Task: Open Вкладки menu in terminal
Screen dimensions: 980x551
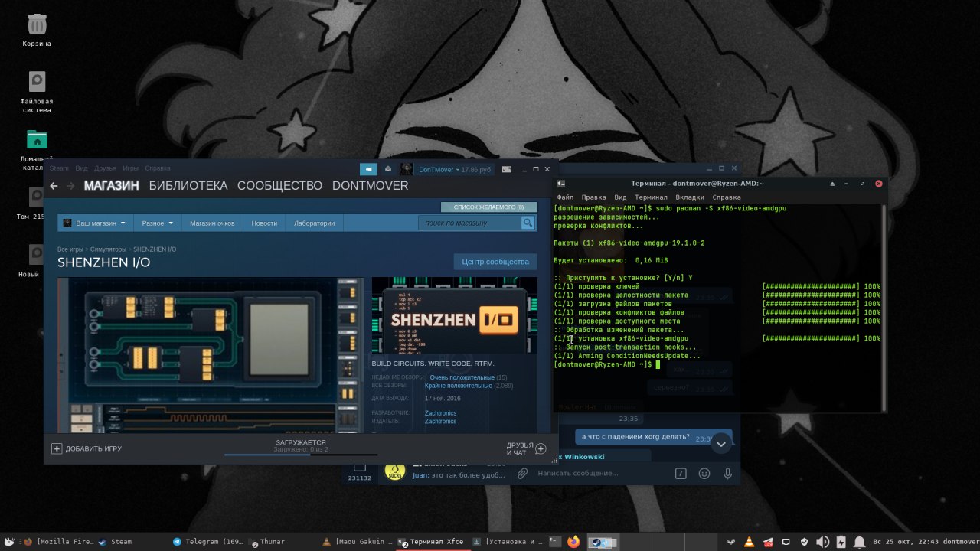Action: [x=689, y=197]
